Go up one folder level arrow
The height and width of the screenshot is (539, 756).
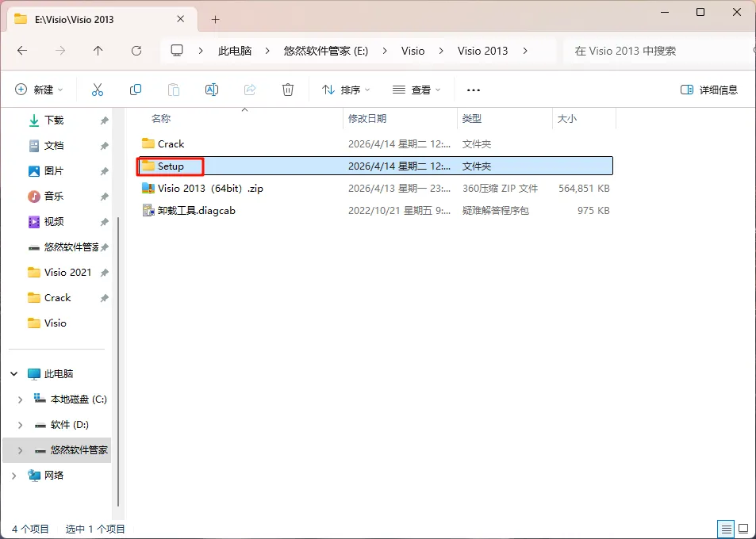98,51
